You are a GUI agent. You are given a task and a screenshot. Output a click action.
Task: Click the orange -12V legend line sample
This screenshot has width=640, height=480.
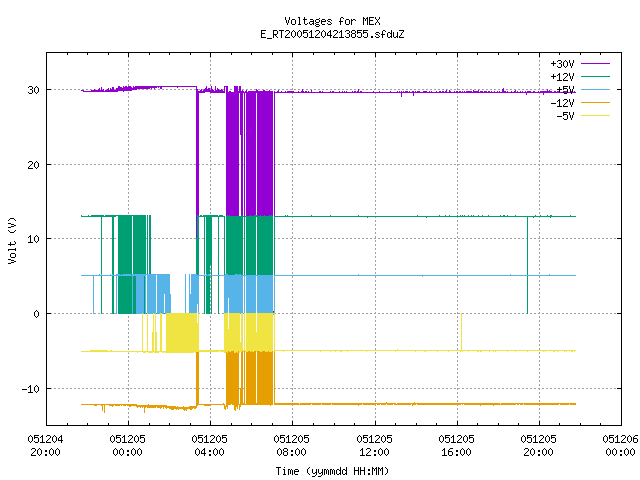point(595,102)
